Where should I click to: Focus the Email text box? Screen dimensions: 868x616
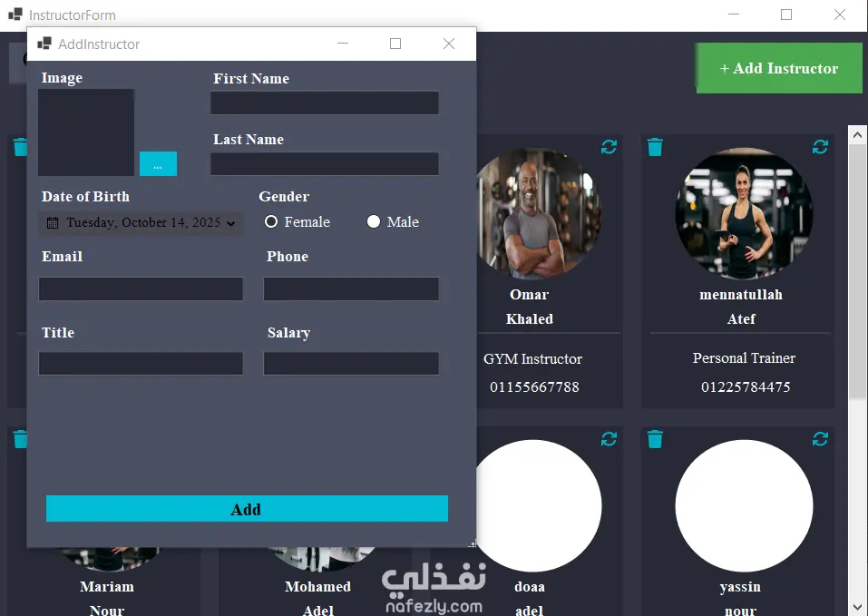[x=141, y=288]
